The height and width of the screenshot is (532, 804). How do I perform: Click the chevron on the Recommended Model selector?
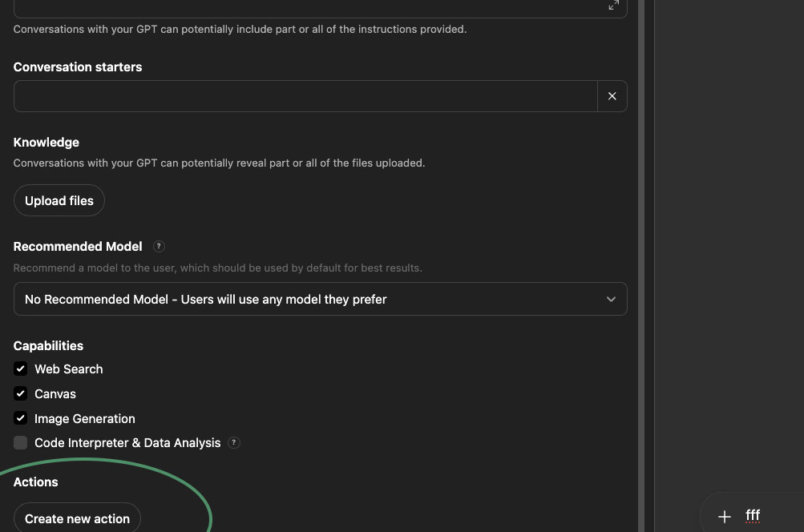pos(611,299)
